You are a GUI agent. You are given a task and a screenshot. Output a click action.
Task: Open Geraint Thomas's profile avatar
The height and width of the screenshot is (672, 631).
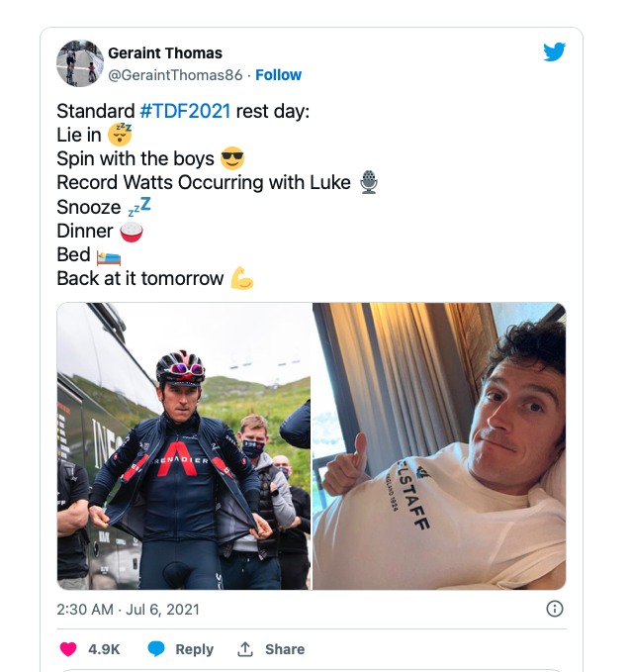[80, 63]
